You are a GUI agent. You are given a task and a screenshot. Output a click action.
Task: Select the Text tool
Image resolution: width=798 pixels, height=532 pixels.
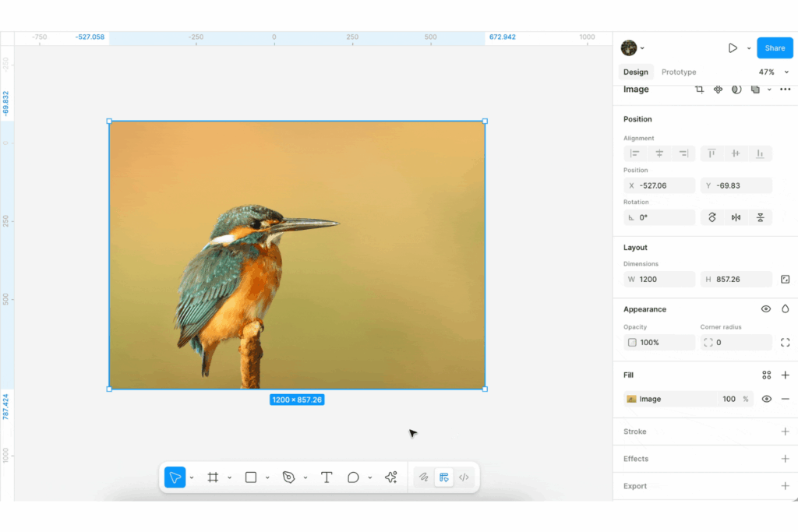click(327, 477)
